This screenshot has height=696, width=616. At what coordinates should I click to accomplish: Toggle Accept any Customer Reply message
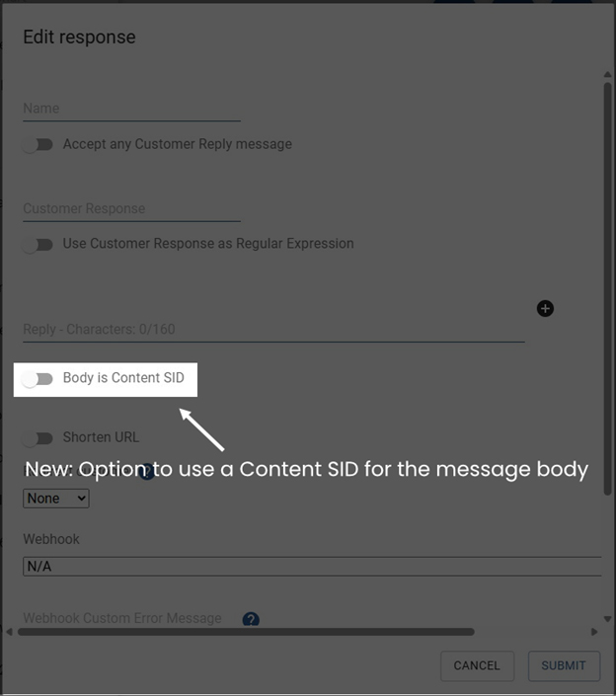pyautogui.click(x=38, y=144)
